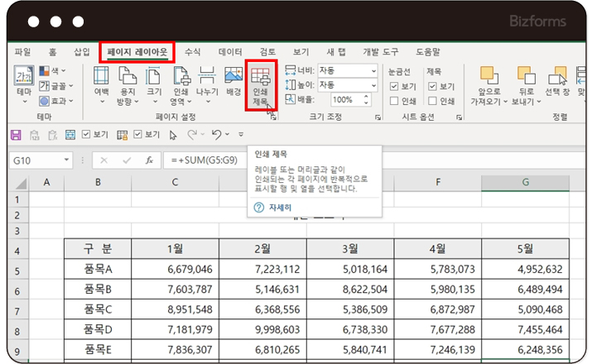Click the Themes (테마) icon
This screenshot has width=592, height=364.
(22, 85)
